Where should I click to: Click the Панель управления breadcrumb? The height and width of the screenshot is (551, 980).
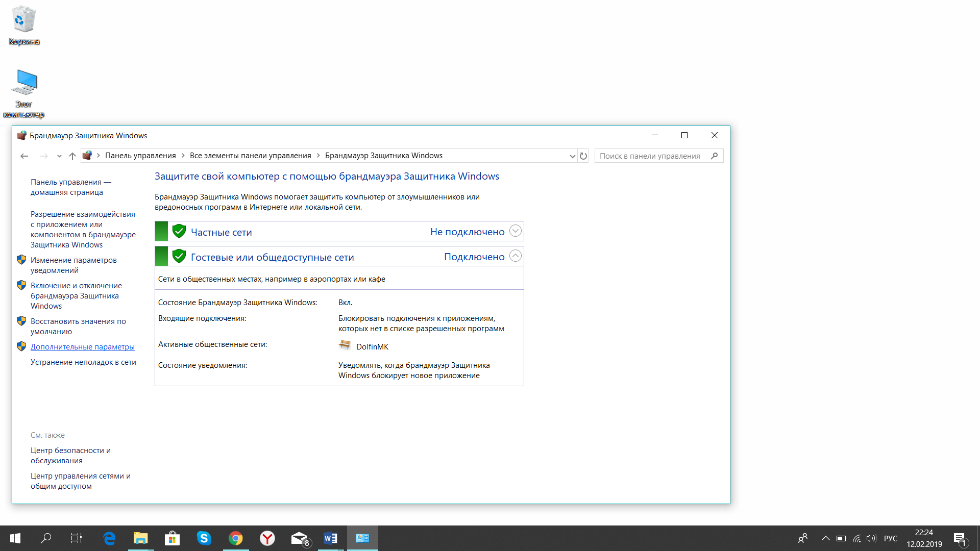(x=140, y=156)
